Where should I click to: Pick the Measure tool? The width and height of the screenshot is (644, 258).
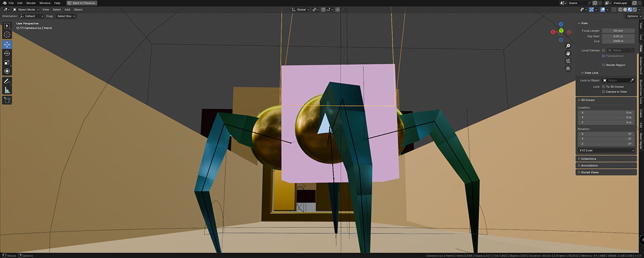click(x=8, y=90)
